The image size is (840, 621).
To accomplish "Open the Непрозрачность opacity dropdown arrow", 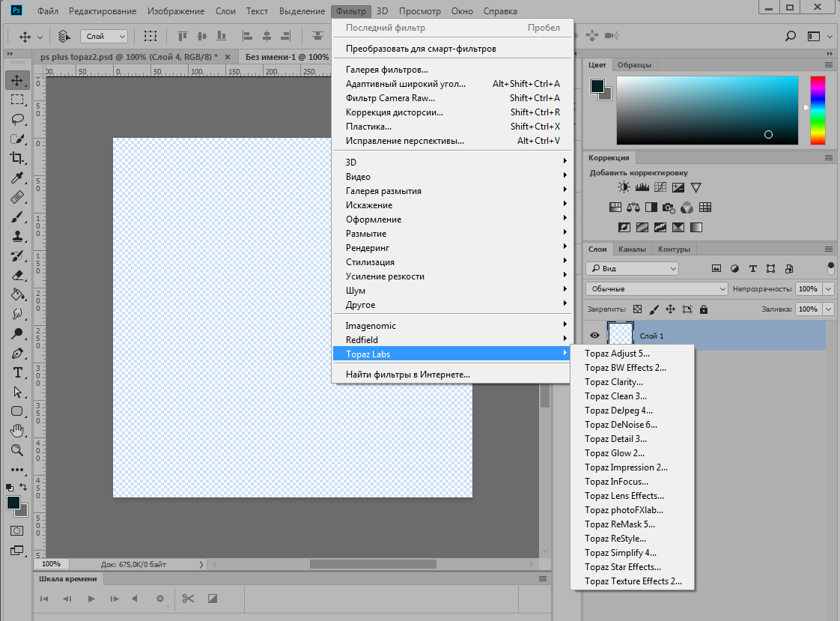I will coord(829,289).
